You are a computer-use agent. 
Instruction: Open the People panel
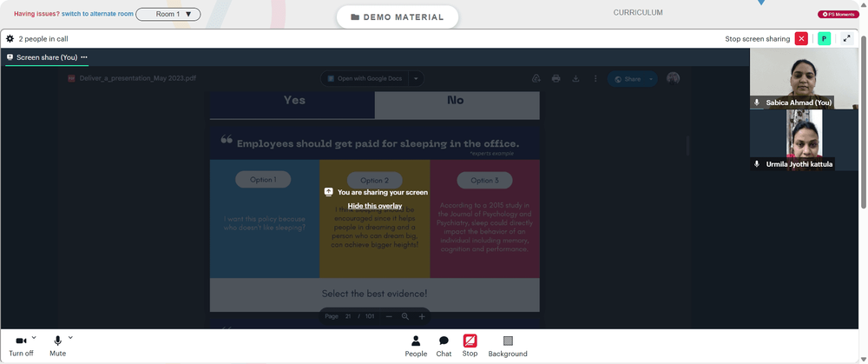pos(416,347)
